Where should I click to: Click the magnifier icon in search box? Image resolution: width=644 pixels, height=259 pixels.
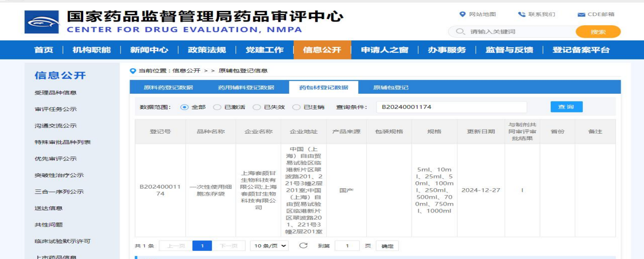[x=460, y=32]
